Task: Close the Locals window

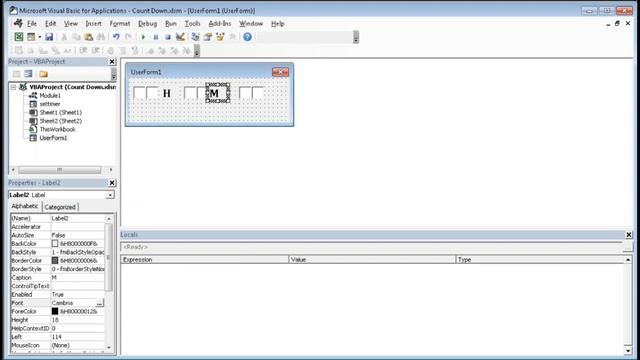Action: coord(629,235)
